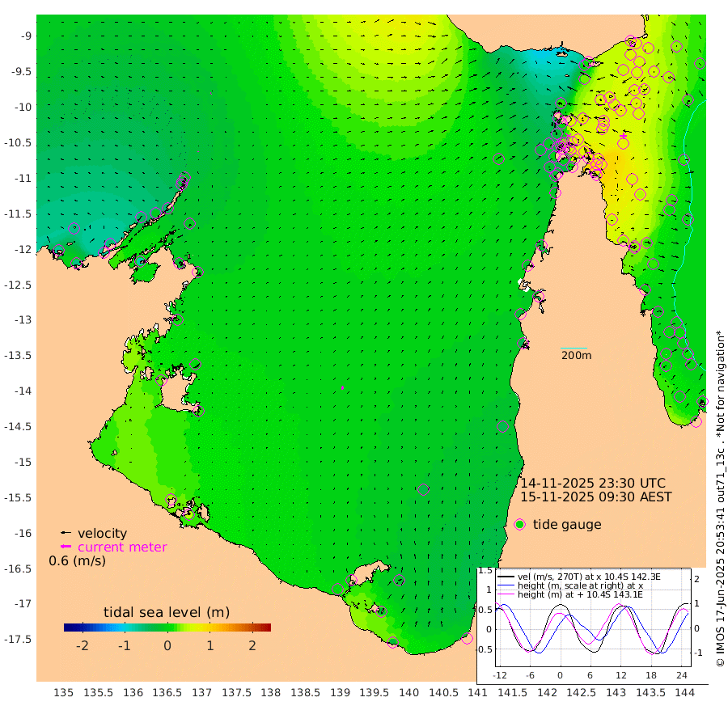Select the magenta current meter cross near 10.4S 143.1E

click(x=623, y=137)
